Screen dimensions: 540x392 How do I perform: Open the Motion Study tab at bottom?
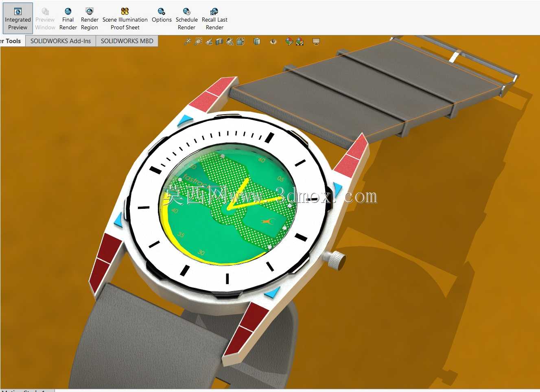(27, 390)
